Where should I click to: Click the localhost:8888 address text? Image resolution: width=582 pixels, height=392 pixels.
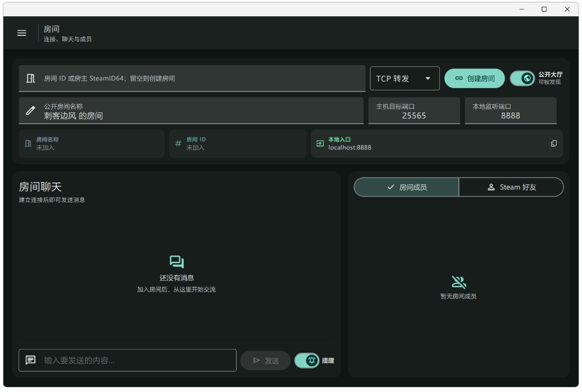tap(349, 148)
